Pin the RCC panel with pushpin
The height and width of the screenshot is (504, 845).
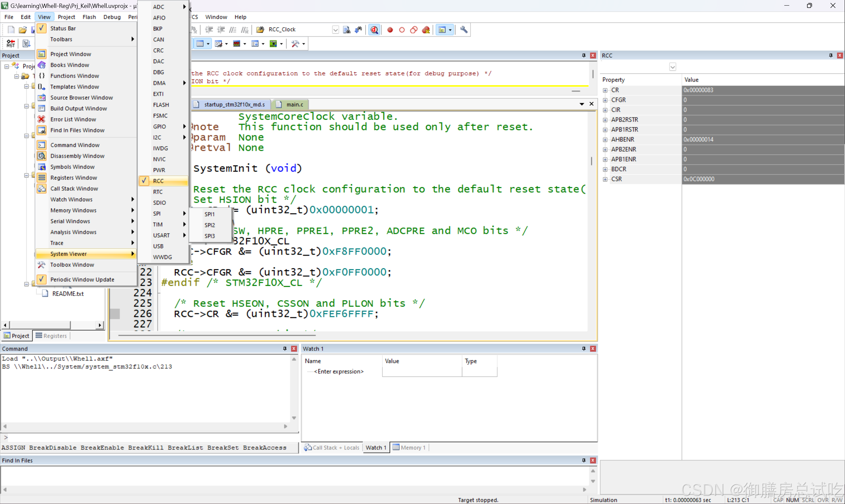pyautogui.click(x=830, y=55)
